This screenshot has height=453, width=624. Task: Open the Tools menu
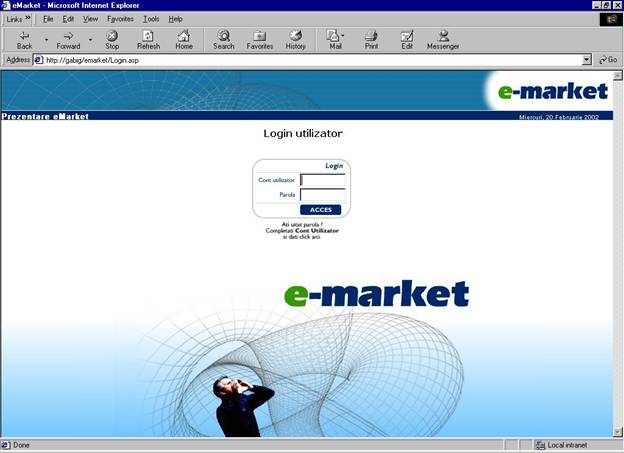click(x=151, y=19)
